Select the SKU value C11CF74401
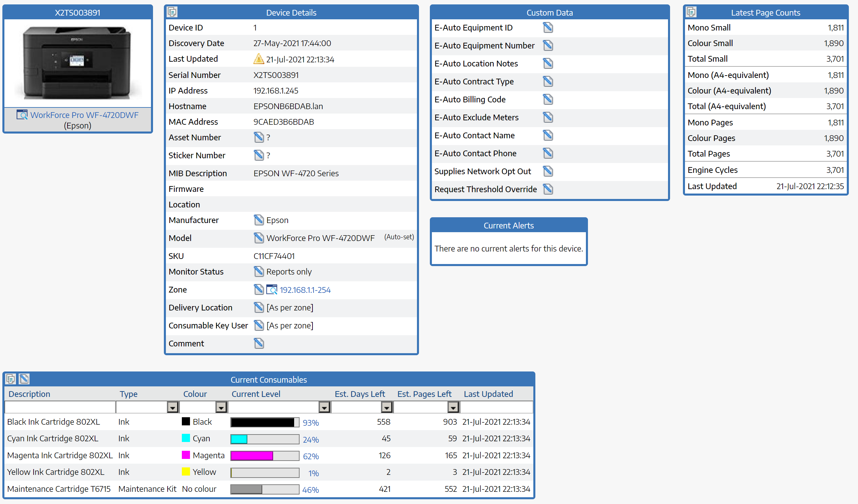858x504 pixels. tap(274, 256)
